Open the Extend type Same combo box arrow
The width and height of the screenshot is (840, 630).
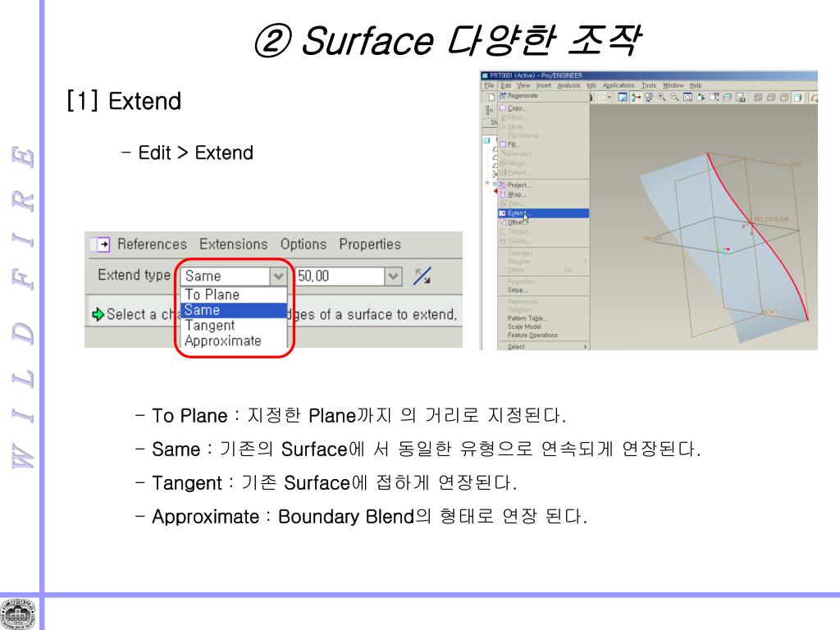coord(278,276)
